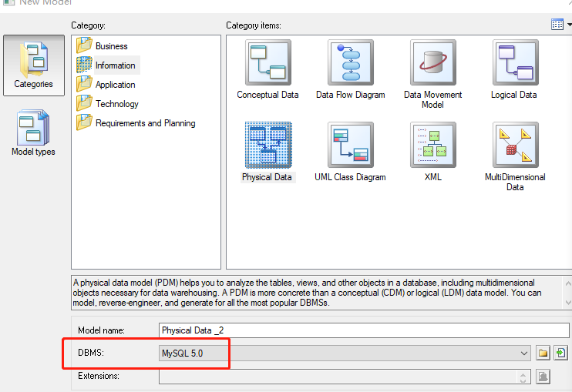This screenshot has width=572, height=392.
Task: Expand the view-mode dropdown arrow
Action: (x=569, y=25)
